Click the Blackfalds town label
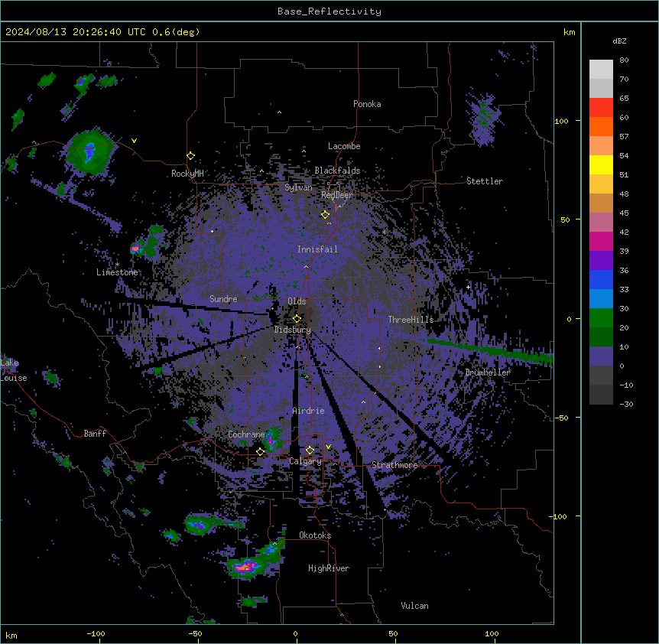The image size is (659, 644). click(337, 171)
